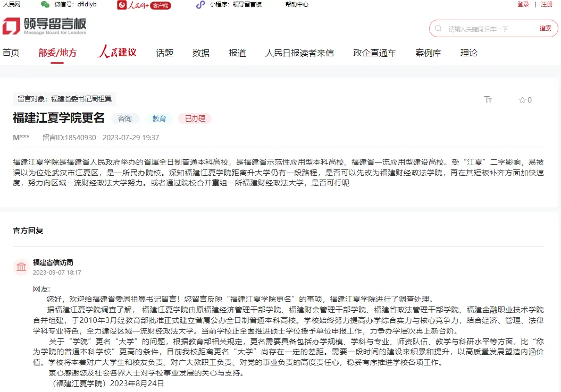Click the 已办理 status tag
The height and width of the screenshot is (392, 561).
pos(195,118)
